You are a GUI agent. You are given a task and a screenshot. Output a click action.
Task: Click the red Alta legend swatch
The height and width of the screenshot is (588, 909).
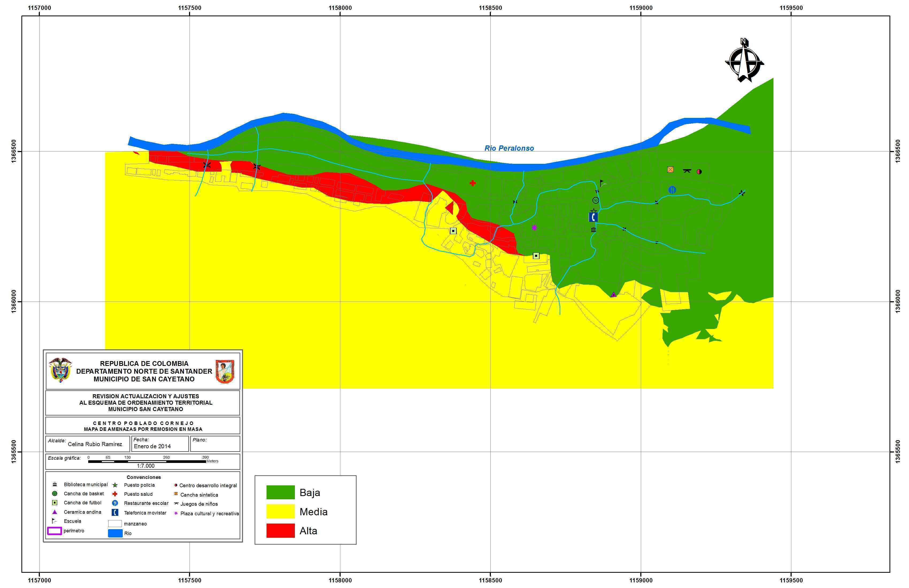[280, 531]
